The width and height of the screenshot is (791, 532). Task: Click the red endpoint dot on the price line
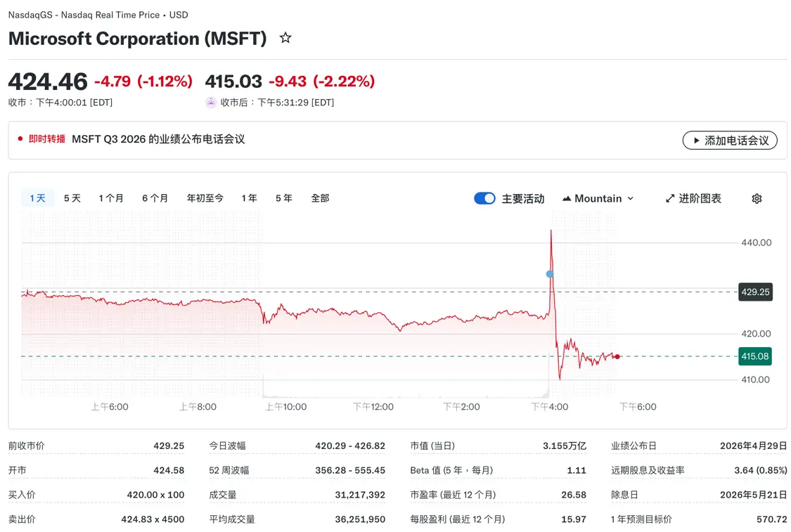pyautogui.click(x=617, y=356)
